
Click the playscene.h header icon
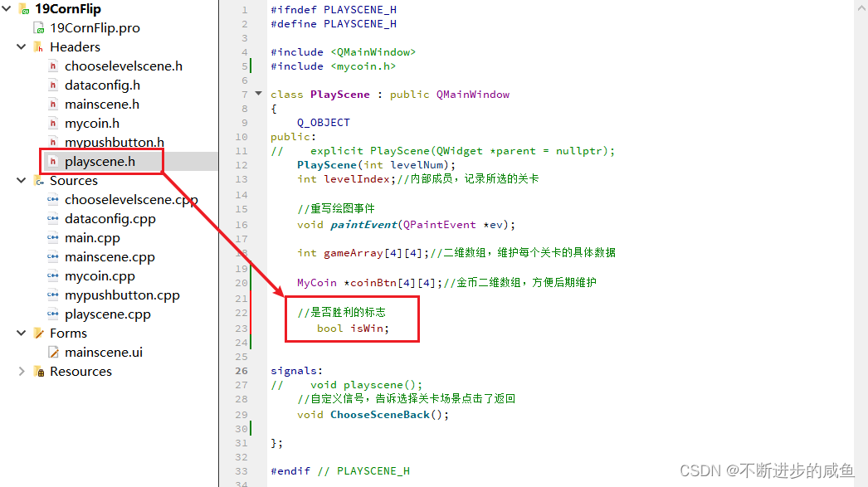point(53,162)
